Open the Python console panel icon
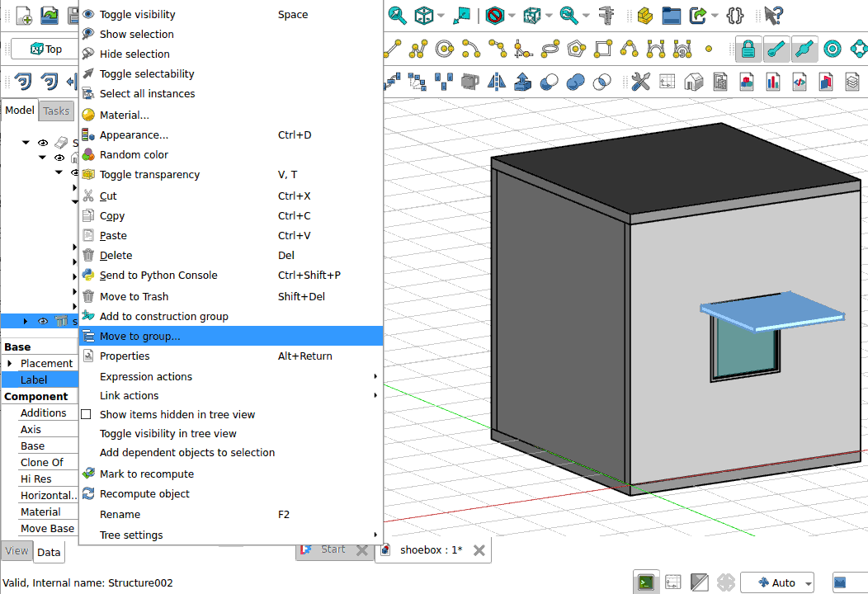 pos(647,582)
